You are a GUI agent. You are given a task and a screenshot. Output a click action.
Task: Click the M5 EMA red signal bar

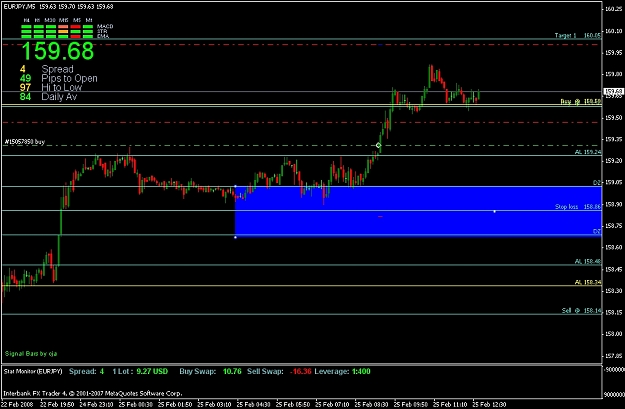(x=76, y=36)
